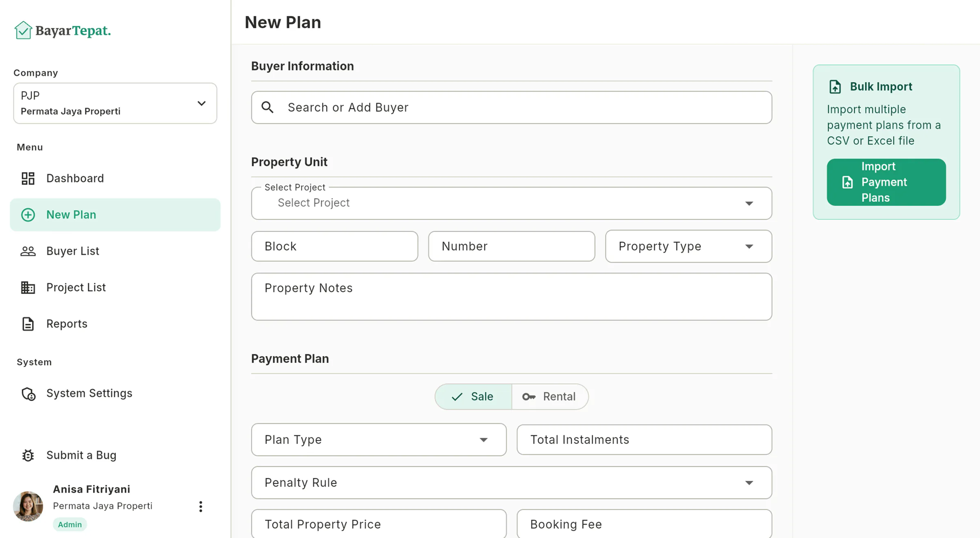Click the checkmark icon on Sale toggle
Viewport: 980px width, 538px height.
point(457,397)
